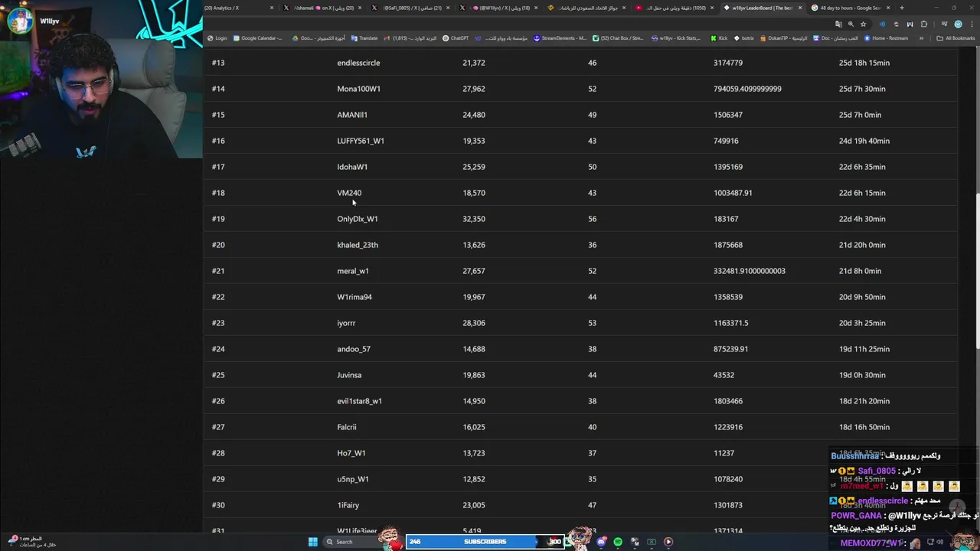Select username khaled_23th
980x551 pixels.
[358, 245]
